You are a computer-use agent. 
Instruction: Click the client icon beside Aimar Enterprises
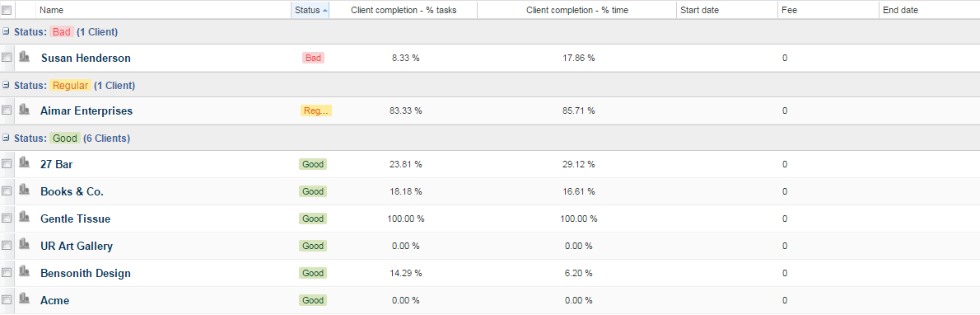coord(25,110)
